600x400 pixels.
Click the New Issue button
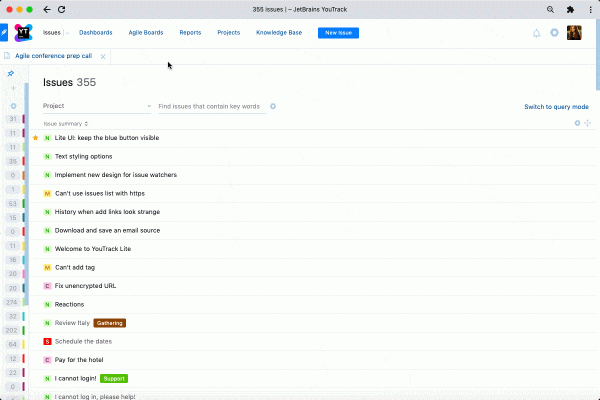338,33
